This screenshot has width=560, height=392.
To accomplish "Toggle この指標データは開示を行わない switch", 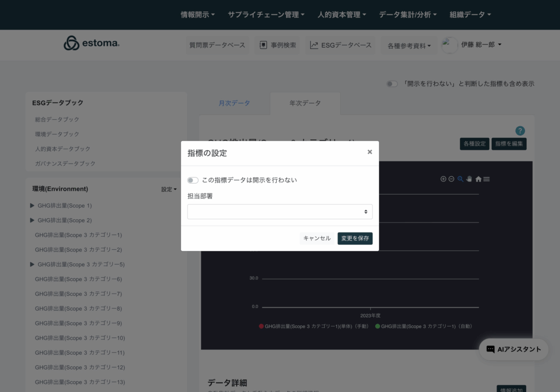I will (192, 180).
